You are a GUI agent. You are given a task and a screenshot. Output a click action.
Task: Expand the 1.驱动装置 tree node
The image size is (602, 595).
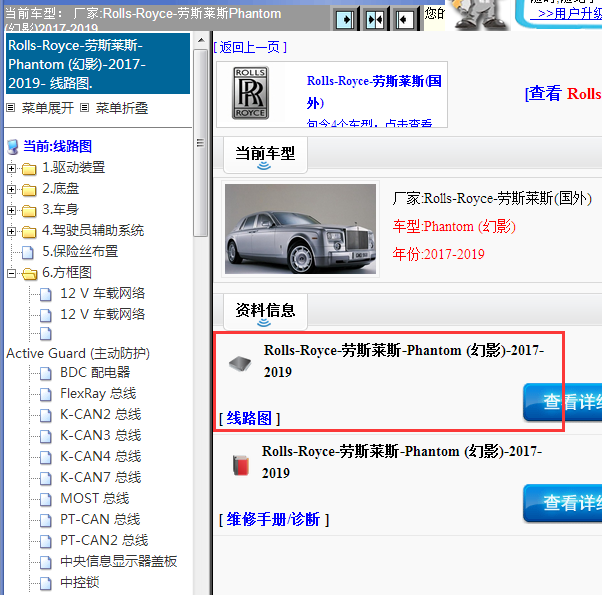coord(12,168)
